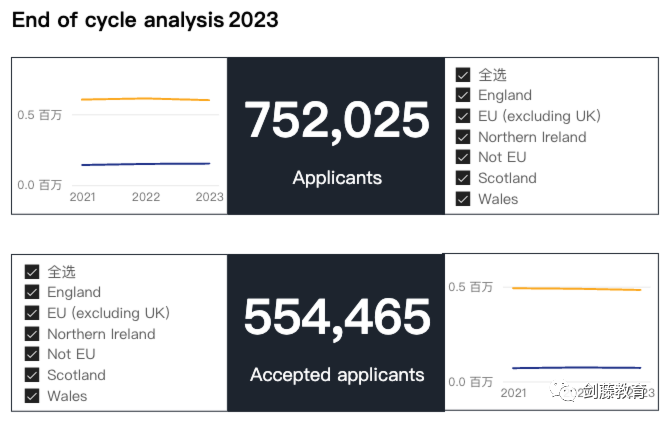Select the blue line in Applicants chart
Screen dimensions: 668x421
click(x=145, y=164)
